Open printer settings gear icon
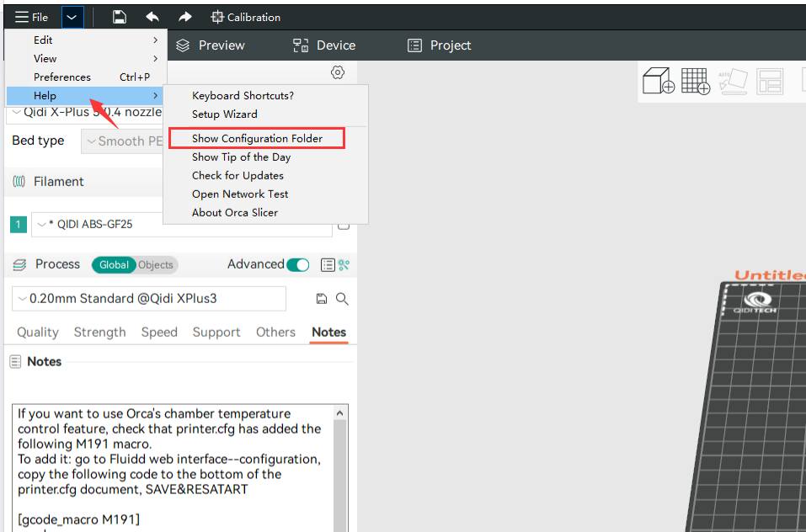The height and width of the screenshot is (532, 806). point(338,72)
